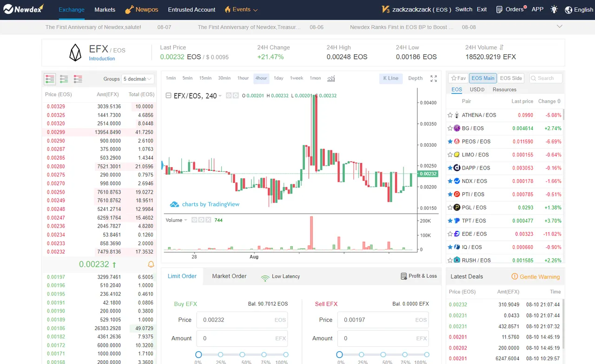The height and width of the screenshot is (364, 595).
Task: Sort pairs by Change column
Action: tap(549, 101)
